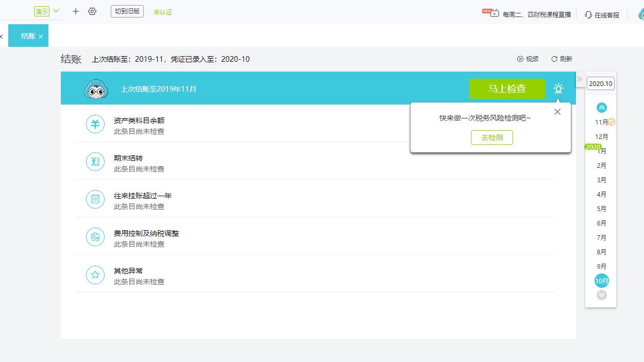644x362 pixels.
Task: Select 11月 with the orange checkmark
Action: pyautogui.click(x=601, y=122)
